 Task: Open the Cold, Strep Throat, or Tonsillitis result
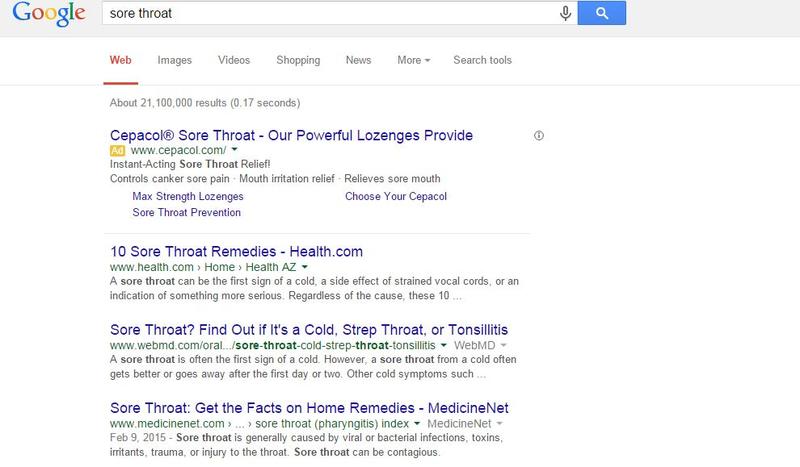(309, 330)
